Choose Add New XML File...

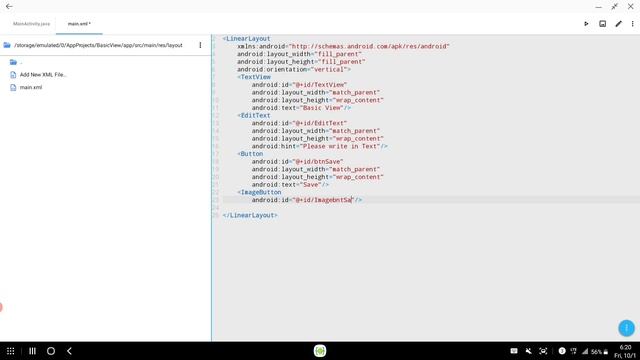43,75
